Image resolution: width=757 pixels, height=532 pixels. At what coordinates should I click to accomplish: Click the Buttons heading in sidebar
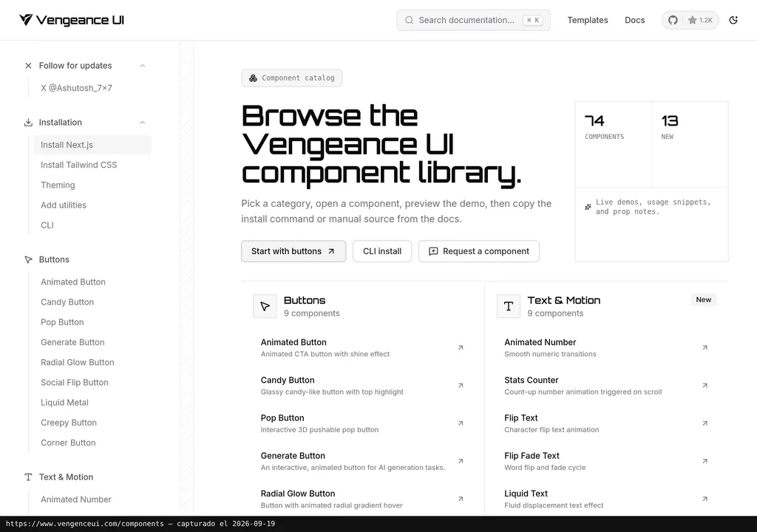(54, 260)
